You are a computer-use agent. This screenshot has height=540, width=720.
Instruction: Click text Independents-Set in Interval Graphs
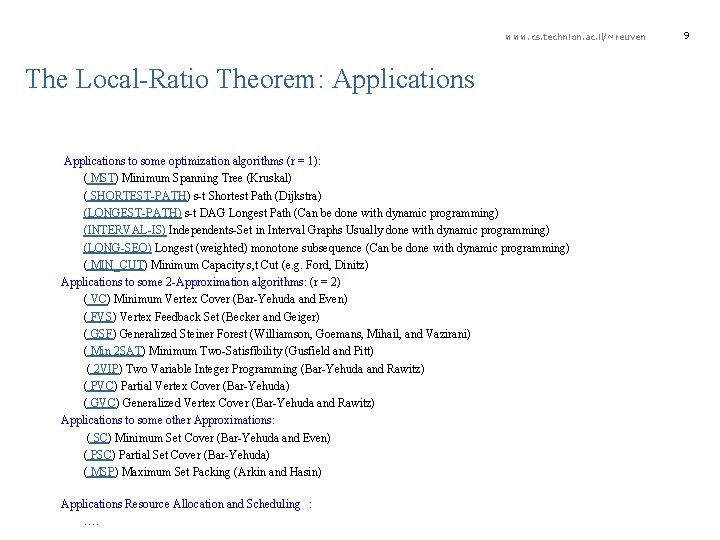tap(256, 230)
